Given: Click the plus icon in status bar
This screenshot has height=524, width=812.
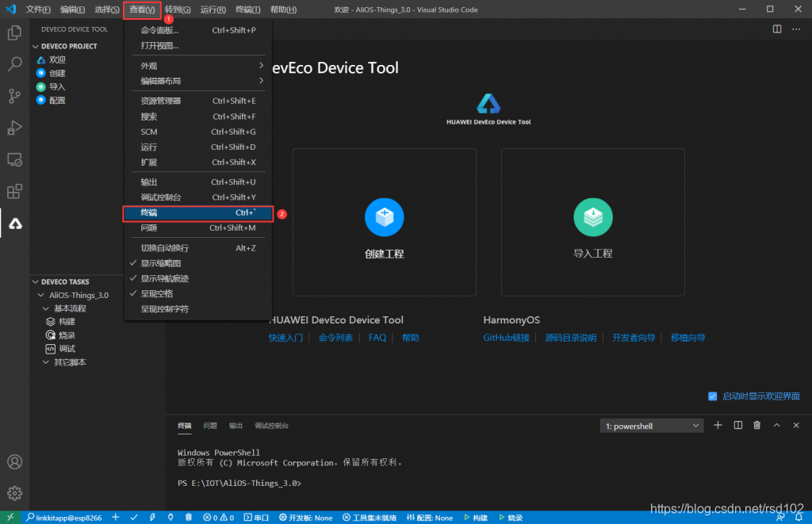Looking at the screenshot, I should (115, 518).
